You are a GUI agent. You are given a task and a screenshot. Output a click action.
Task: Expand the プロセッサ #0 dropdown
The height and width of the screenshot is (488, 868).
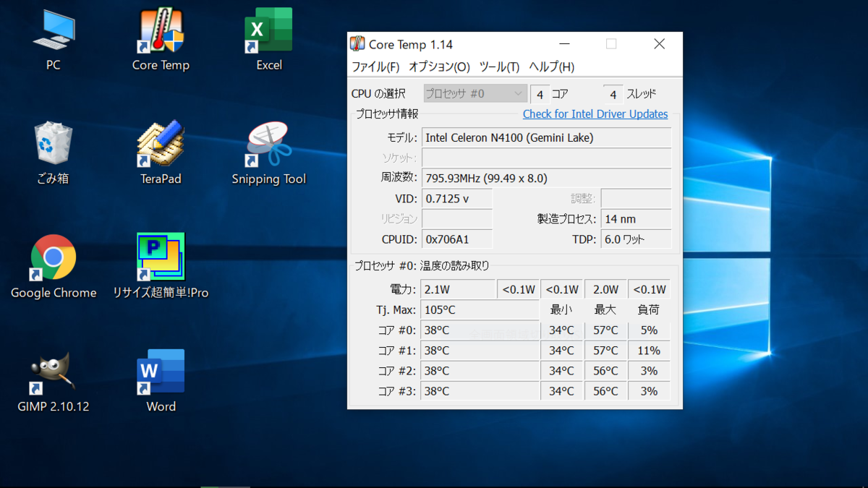[475, 94]
